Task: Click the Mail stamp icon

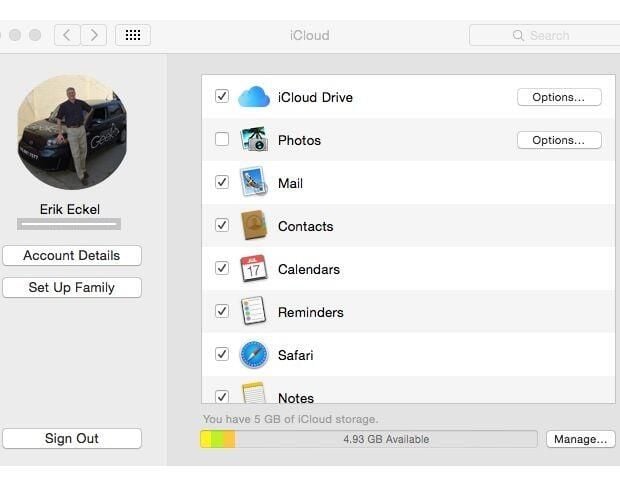Action: point(254,182)
